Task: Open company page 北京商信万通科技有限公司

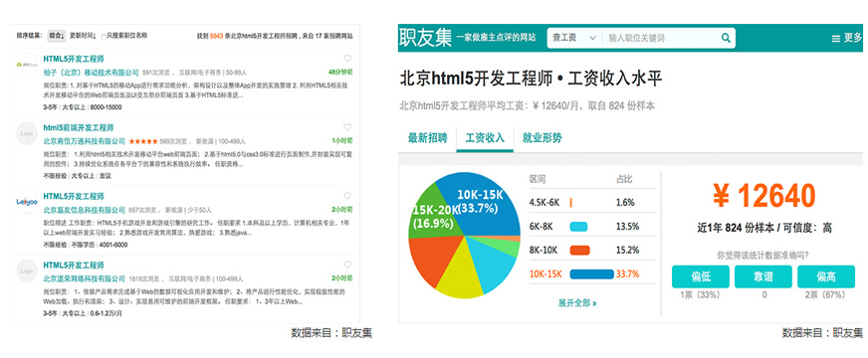Action: [85, 141]
